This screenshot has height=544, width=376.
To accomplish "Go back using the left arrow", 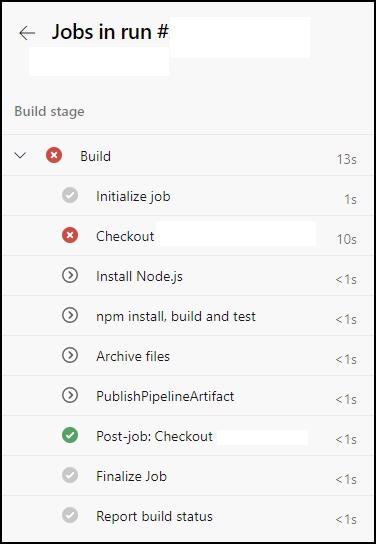I will coord(27,33).
